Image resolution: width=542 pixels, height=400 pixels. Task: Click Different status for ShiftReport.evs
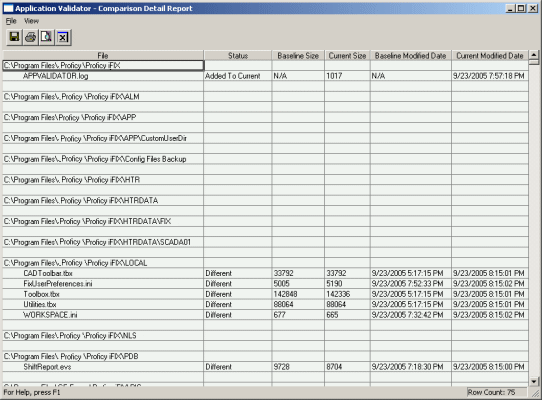coord(238,366)
